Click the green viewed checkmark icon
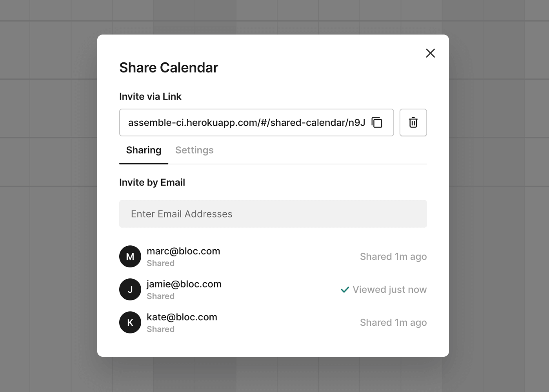Viewport: 549px width, 392px height. [345, 290]
